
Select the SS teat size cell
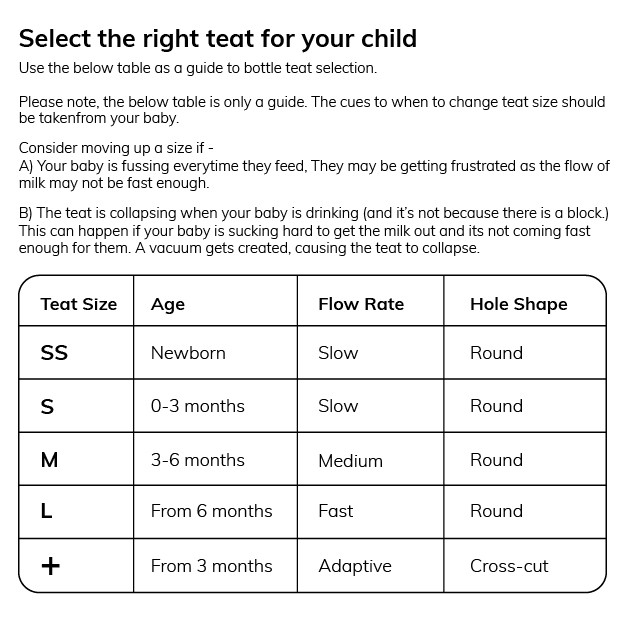pyautogui.click(x=54, y=353)
